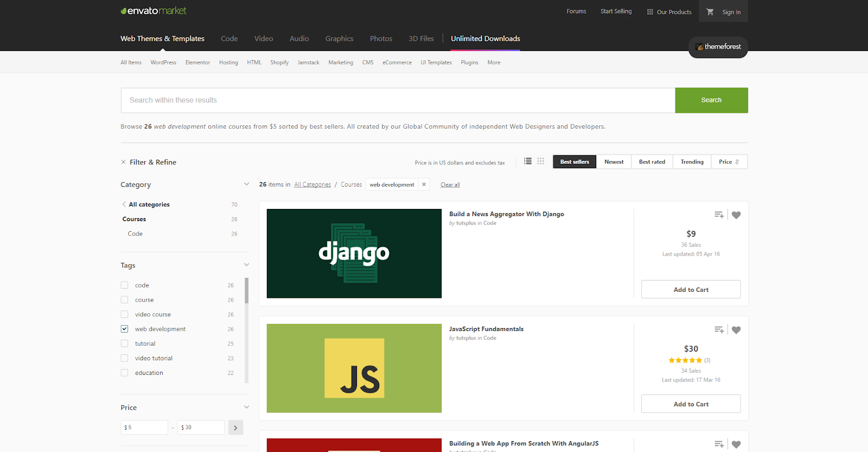The height and width of the screenshot is (452, 868).
Task: Sort results by Price
Action: tap(729, 162)
